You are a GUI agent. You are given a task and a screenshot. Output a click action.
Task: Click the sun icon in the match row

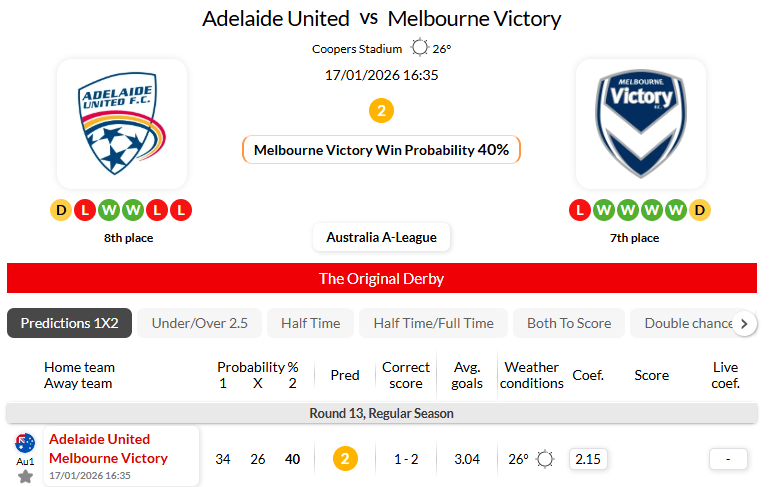point(545,460)
